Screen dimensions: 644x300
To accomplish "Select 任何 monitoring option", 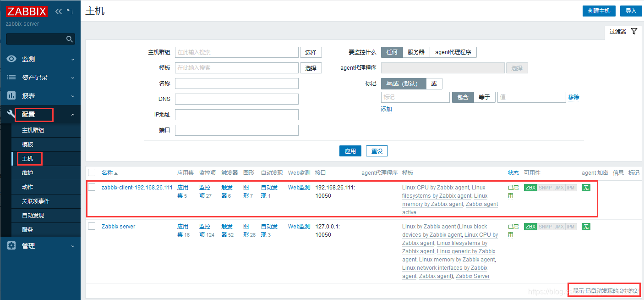I will click(x=392, y=52).
